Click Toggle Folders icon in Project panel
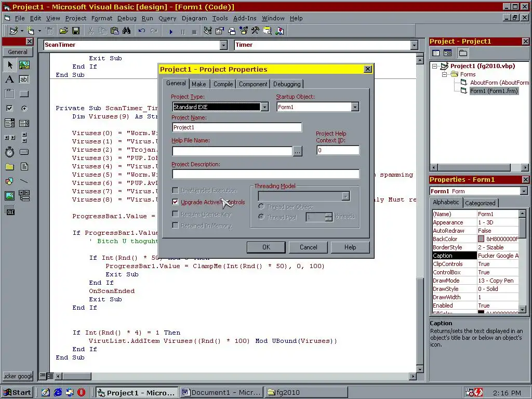This screenshot has width=532, height=399. [463, 53]
